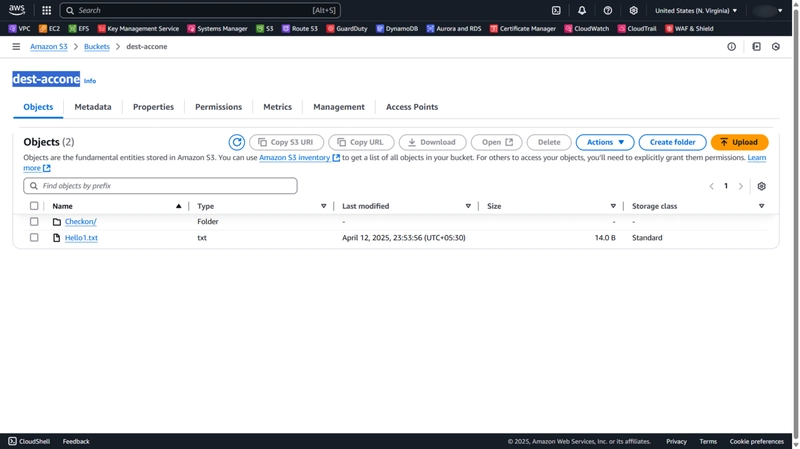This screenshot has height=449, width=800.
Task: Open Key Management Service bookmark
Action: [x=138, y=29]
